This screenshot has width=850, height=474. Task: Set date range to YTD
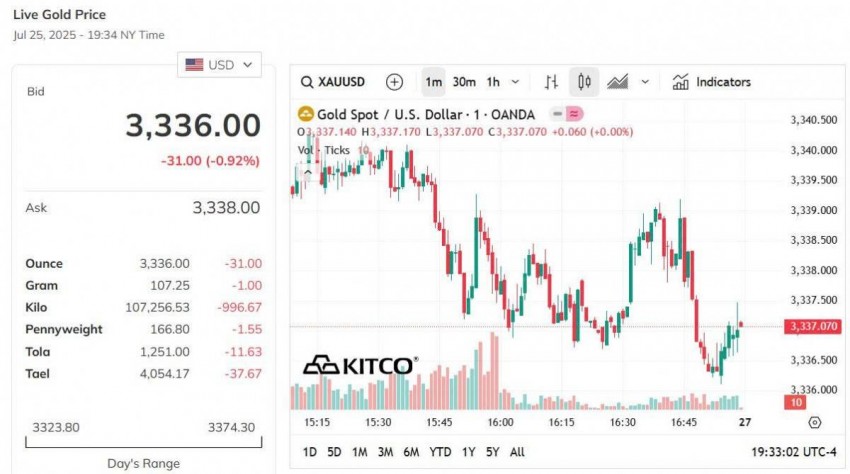pos(440,452)
